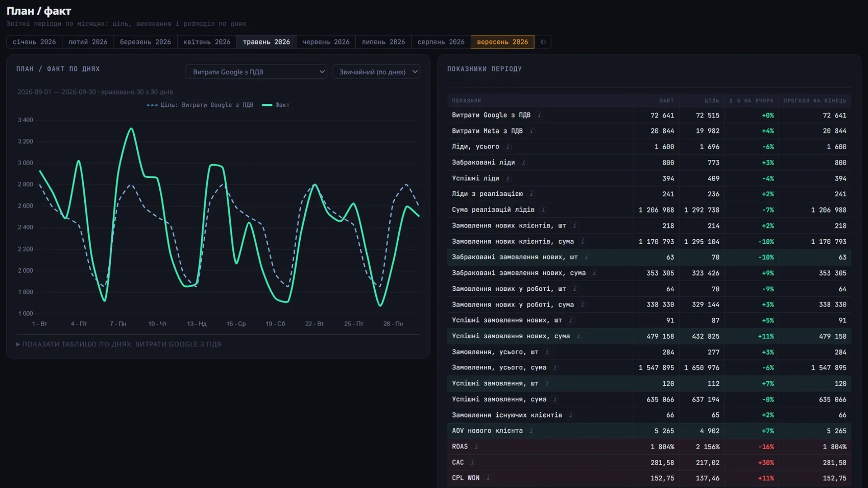Click the date range text 2026-09-01 — 2026-09-30
Image resolution: width=868 pixels, height=488 pixels.
pos(57,92)
